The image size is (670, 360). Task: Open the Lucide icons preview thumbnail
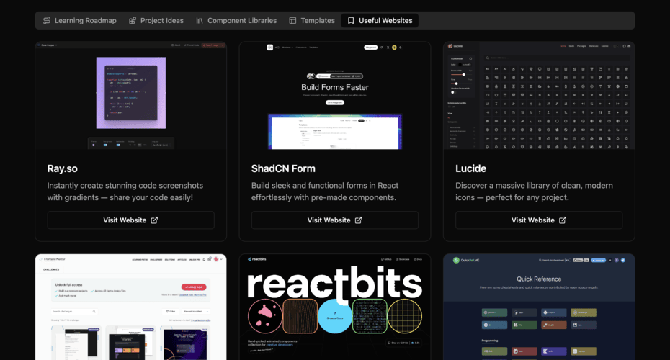coord(539,95)
